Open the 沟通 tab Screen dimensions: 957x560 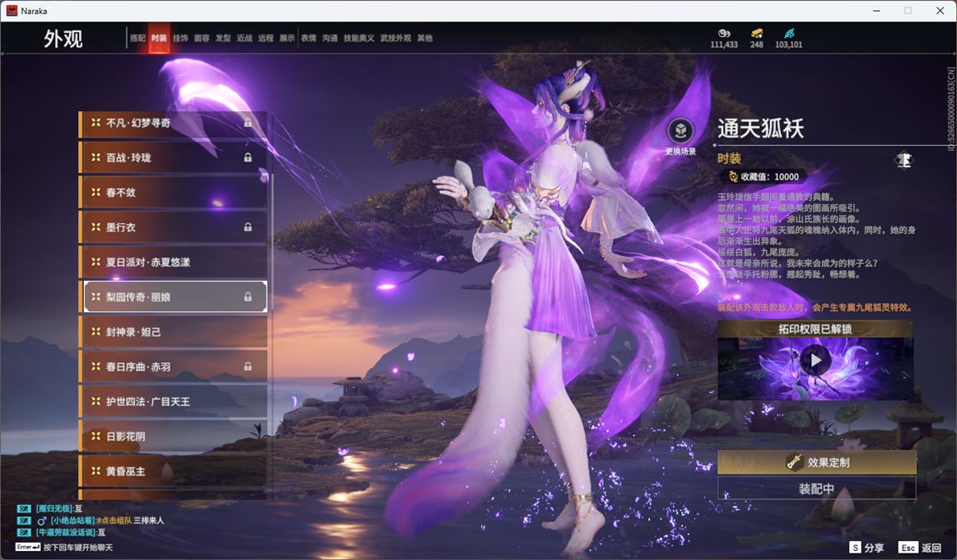pos(330,38)
